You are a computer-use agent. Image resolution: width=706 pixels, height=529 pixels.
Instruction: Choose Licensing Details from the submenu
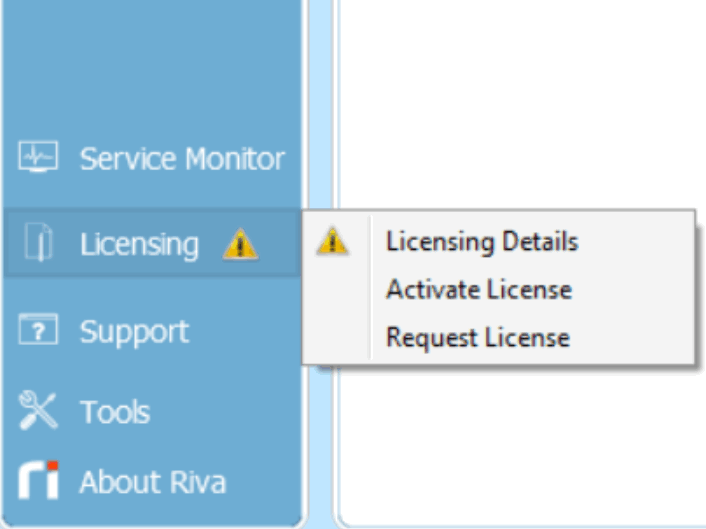(482, 242)
